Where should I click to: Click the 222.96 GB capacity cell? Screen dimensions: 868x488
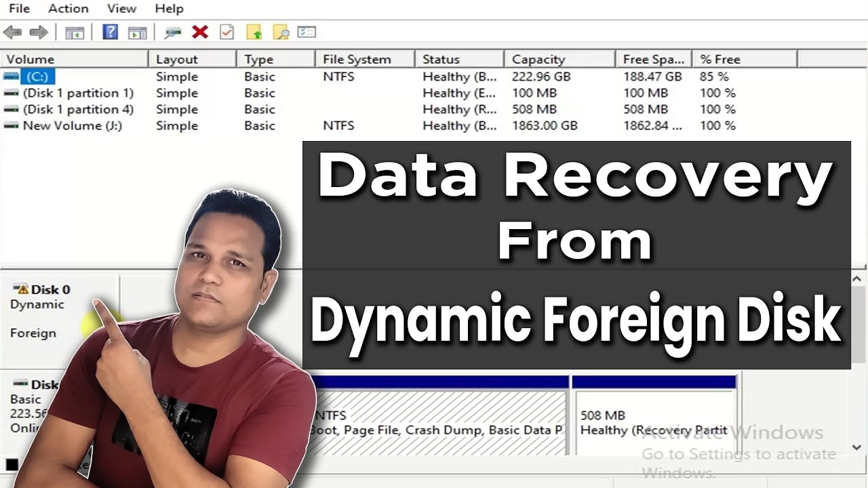[x=541, y=77]
